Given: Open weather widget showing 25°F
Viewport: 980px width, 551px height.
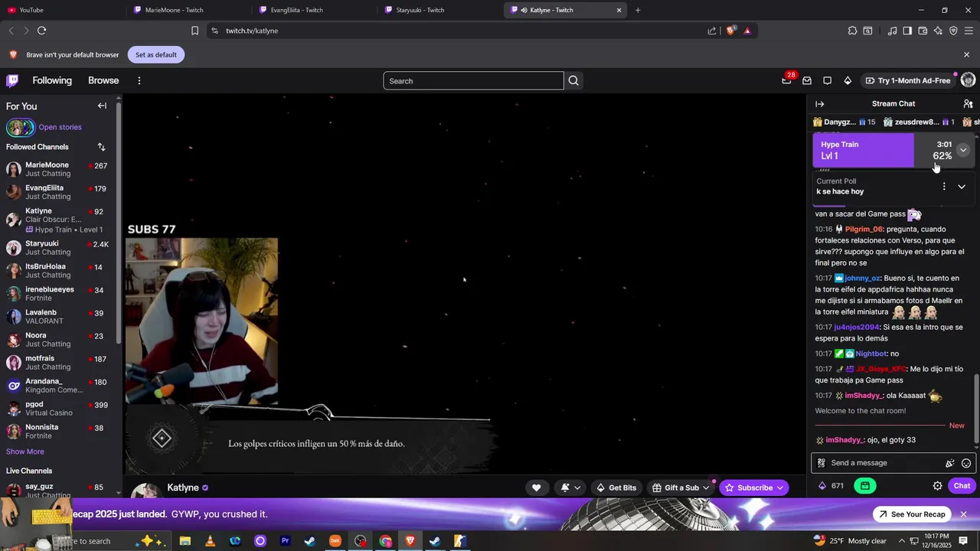Looking at the screenshot, I should point(850,541).
